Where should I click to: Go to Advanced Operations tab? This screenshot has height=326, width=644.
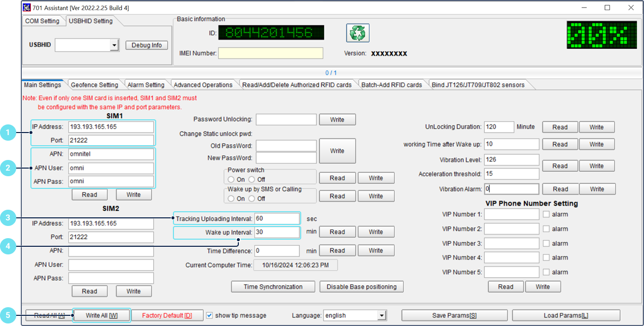pos(203,85)
